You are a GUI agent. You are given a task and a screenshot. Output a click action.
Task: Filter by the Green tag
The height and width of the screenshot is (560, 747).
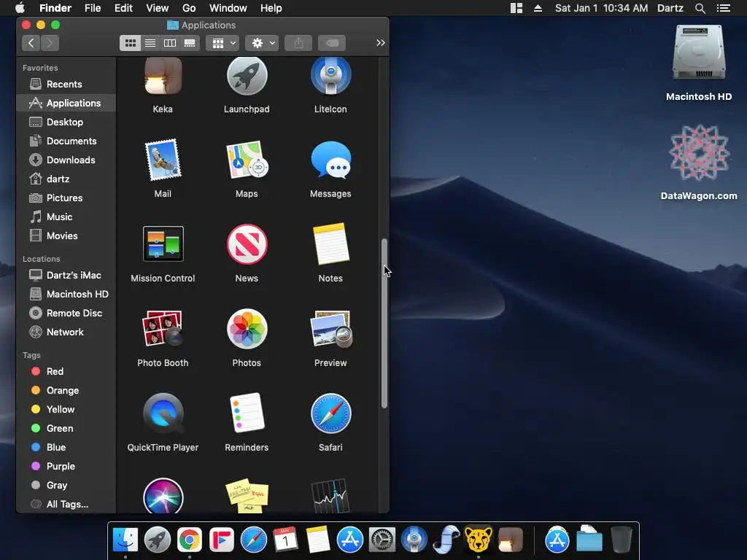[x=66, y=428]
